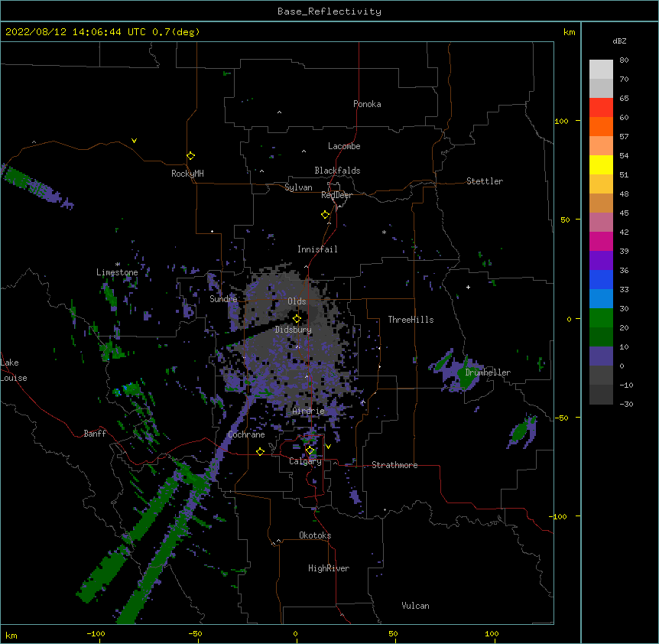Click the Vulcan label
This screenshot has height=644, width=659.
(x=415, y=606)
